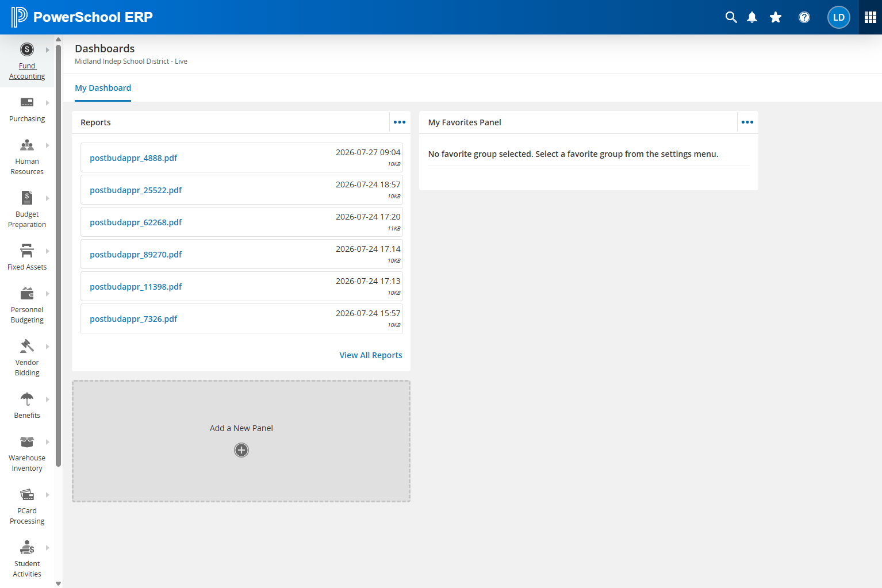
Task: Open the Benefits umbrella icon
Action: point(27,399)
